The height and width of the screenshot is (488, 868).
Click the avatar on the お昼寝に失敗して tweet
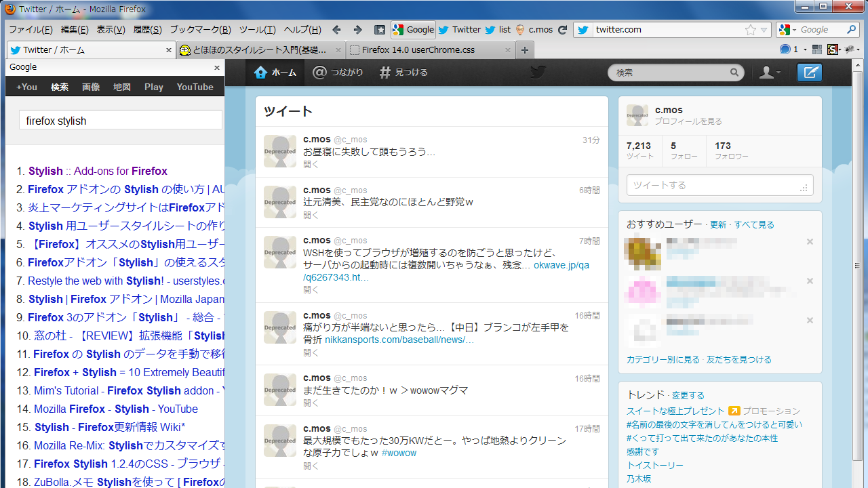[280, 151]
